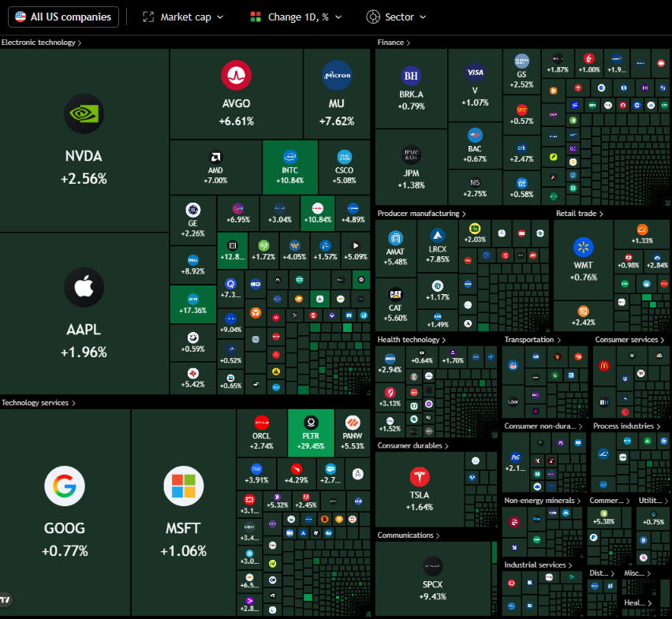672x619 pixels.
Task: Open the Consumer services sector link
Action: point(629,340)
